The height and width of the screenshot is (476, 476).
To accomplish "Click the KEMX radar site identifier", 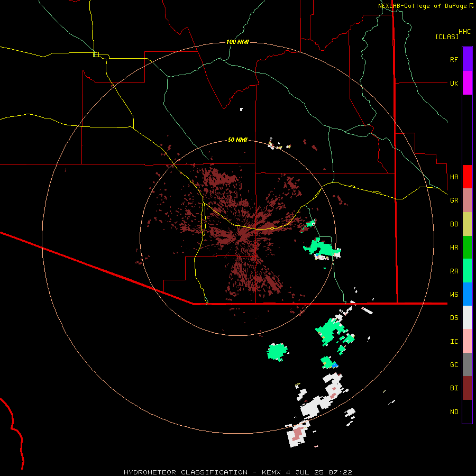I will [x=272, y=472].
